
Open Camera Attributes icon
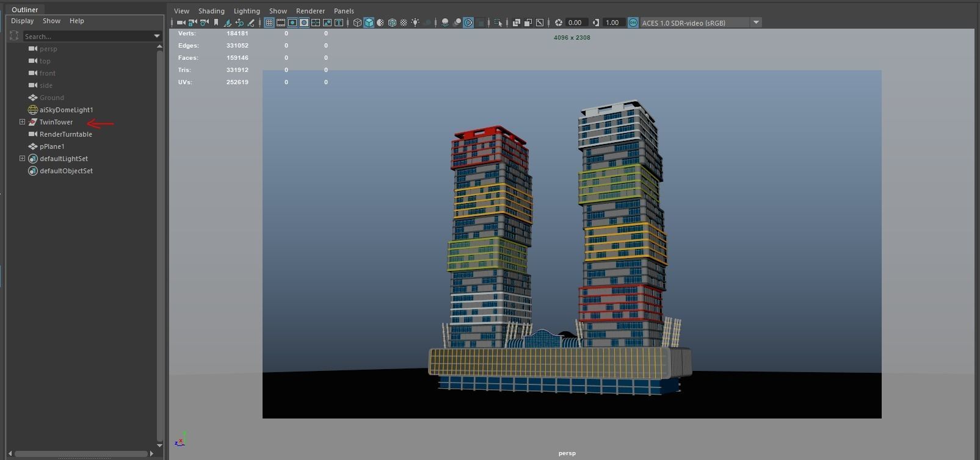(x=204, y=23)
